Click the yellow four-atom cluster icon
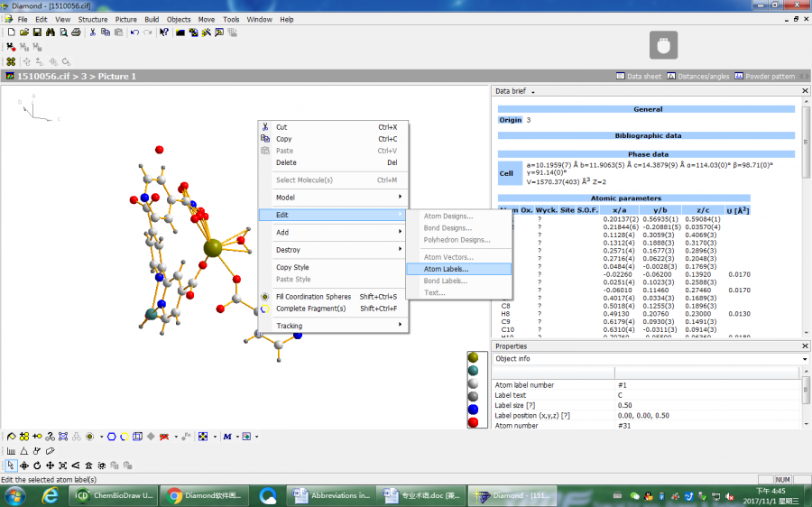Viewport: 812px width, 507px height. click(x=11, y=61)
